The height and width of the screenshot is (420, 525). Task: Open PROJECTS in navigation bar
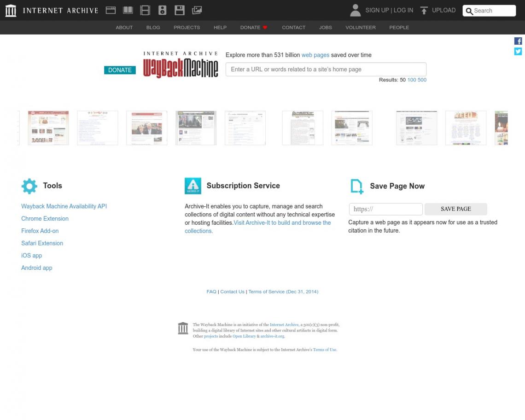tap(187, 28)
